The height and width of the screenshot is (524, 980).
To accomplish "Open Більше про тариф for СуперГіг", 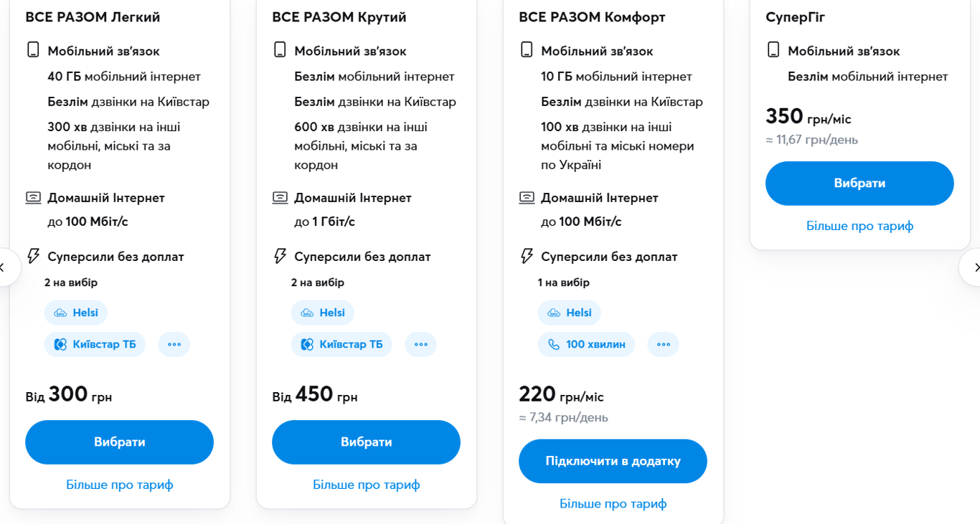I will tap(859, 226).
